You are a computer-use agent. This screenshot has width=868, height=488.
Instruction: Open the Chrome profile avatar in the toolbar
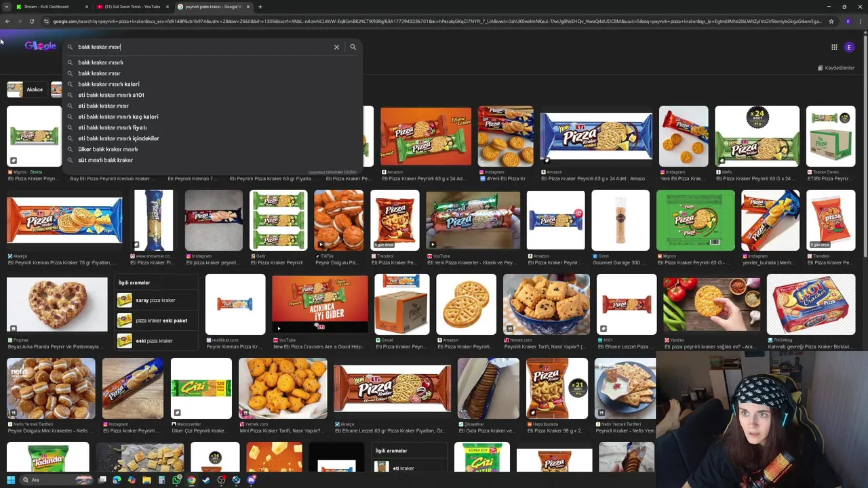[848, 21]
